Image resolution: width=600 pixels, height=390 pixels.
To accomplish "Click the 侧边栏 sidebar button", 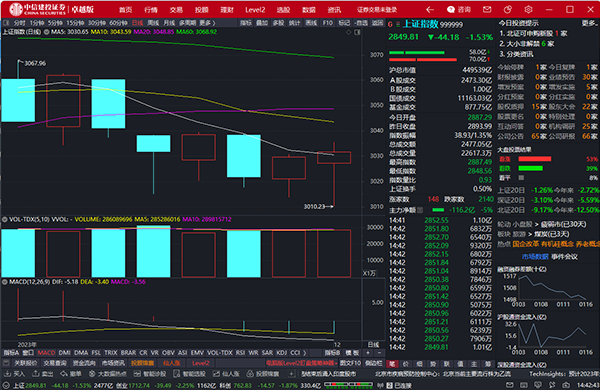I will [374, 363].
